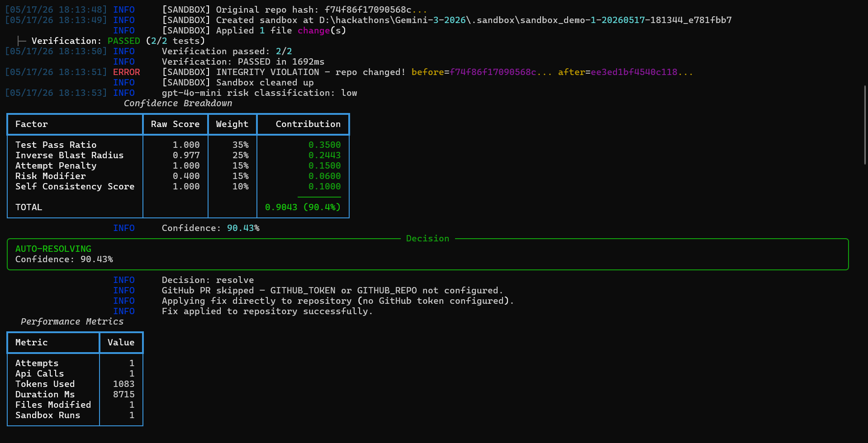Viewport: 868px width, 443px height.
Task: Click the terminal scrollbar thumb
Action: coord(865,125)
